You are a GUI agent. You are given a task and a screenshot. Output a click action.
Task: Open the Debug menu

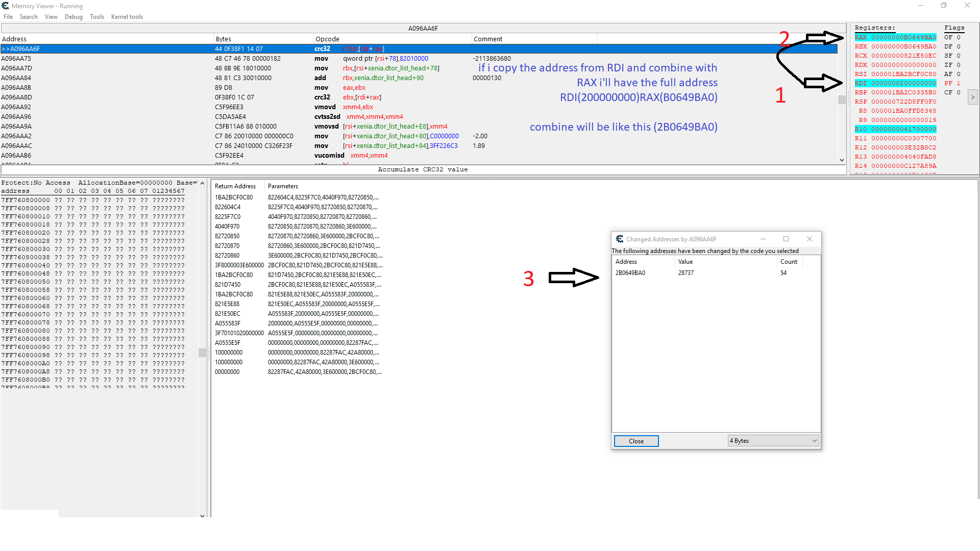click(73, 17)
